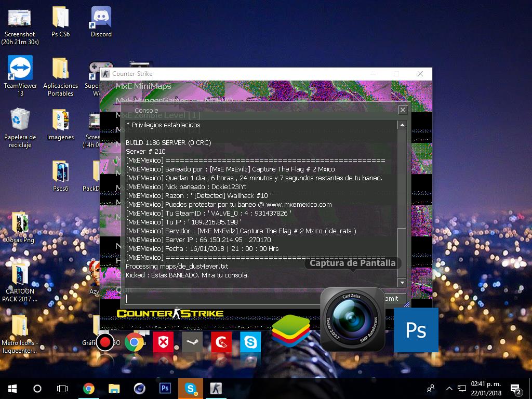Open the Action Center notifications
The width and height of the screenshot is (532, 399).
[515, 389]
